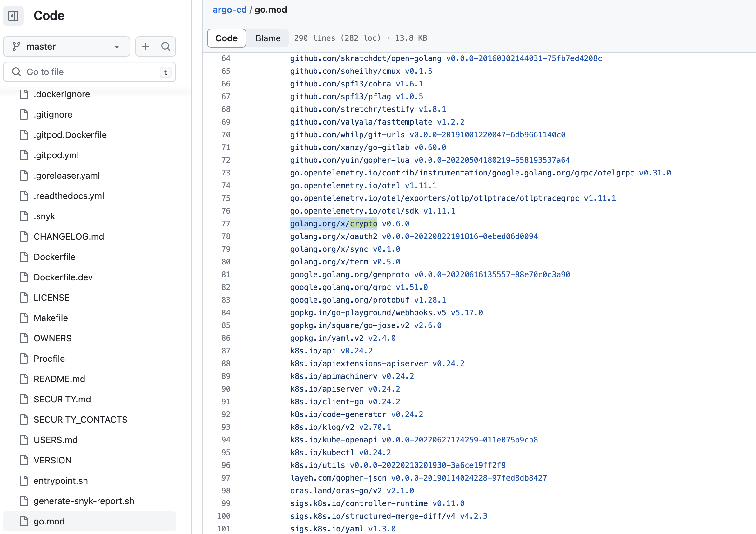Open SECURITY_CONTACTS in the file tree
This screenshot has width=756, height=534.
tap(80, 419)
